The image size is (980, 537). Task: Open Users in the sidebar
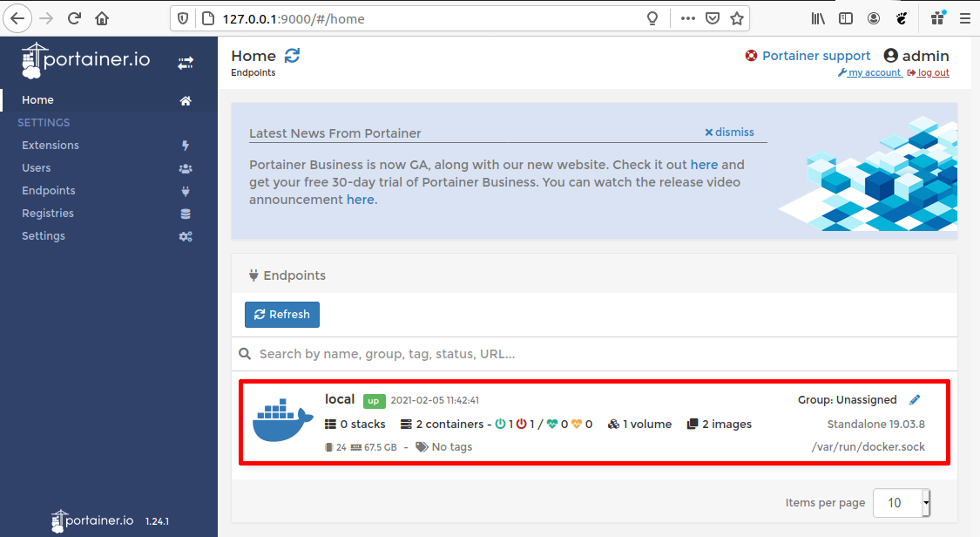click(x=37, y=168)
